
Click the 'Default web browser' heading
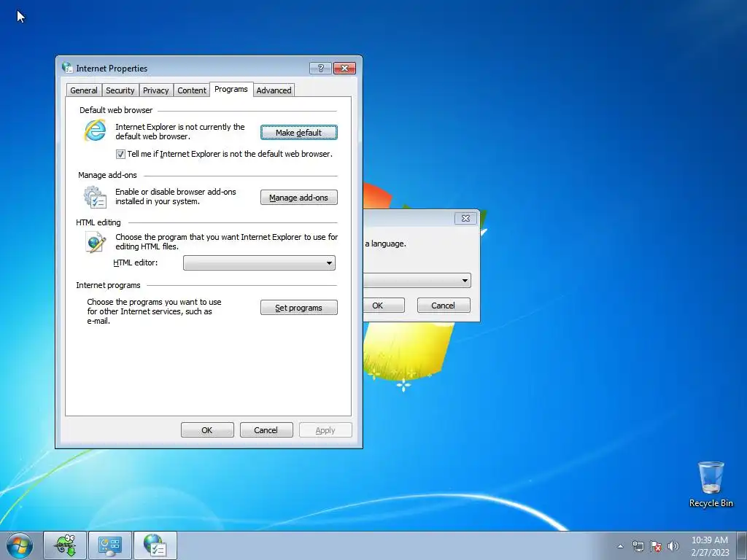coord(116,110)
